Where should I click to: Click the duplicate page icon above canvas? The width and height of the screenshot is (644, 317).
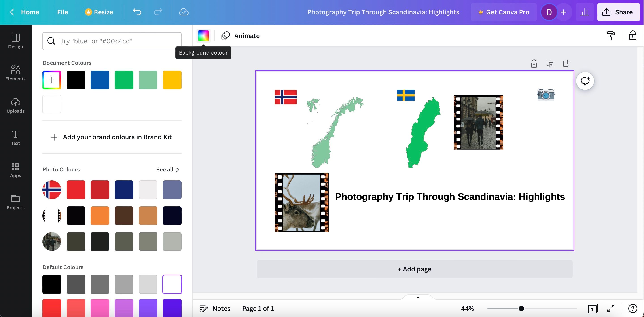[550, 64]
